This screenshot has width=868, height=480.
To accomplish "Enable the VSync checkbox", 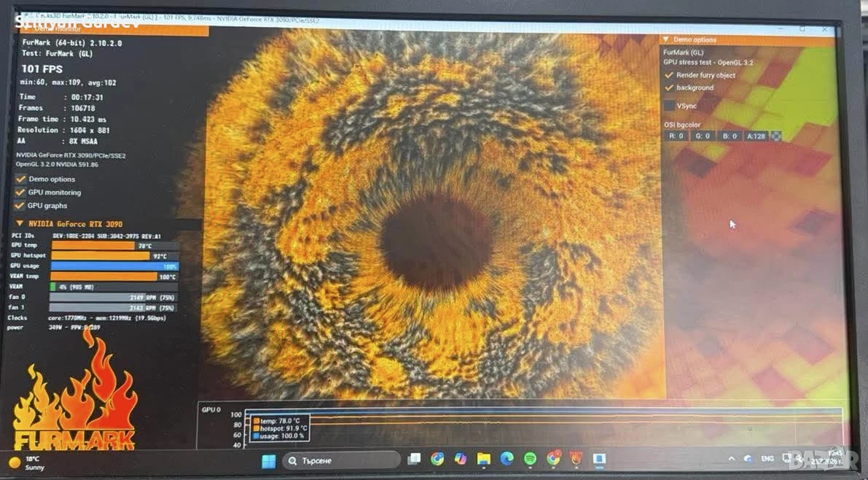I will tap(669, 105).
